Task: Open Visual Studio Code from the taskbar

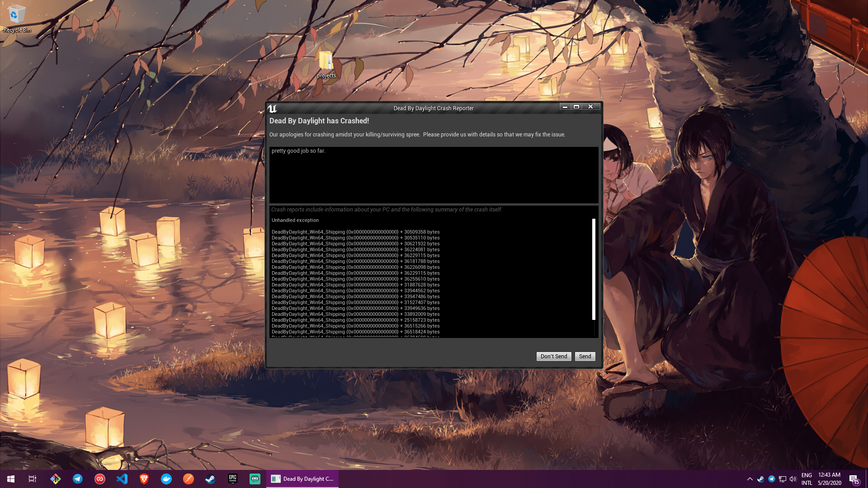Action: point(122,479)
